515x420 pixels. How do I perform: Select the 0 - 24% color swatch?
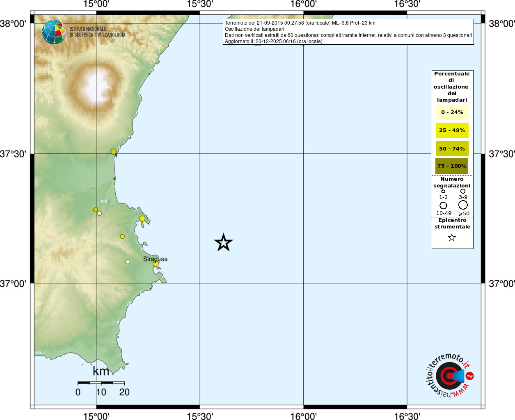[x=452, y=112]
